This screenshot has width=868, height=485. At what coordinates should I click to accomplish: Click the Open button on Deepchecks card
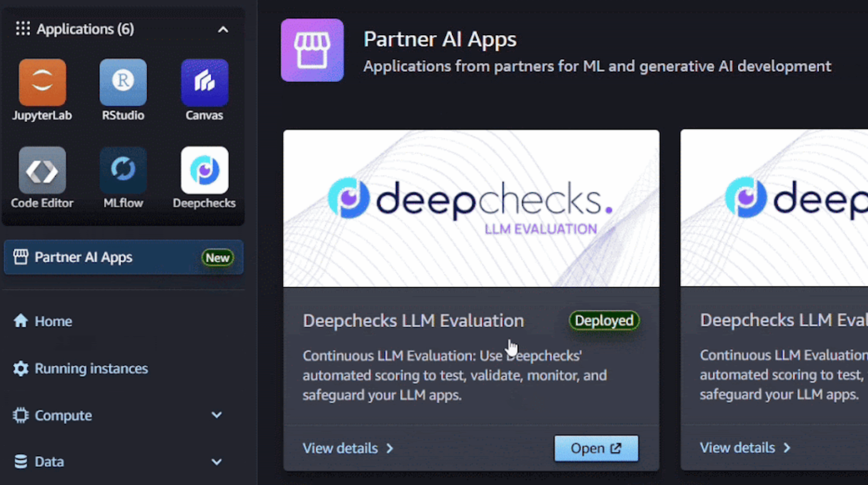click(596, 448)
